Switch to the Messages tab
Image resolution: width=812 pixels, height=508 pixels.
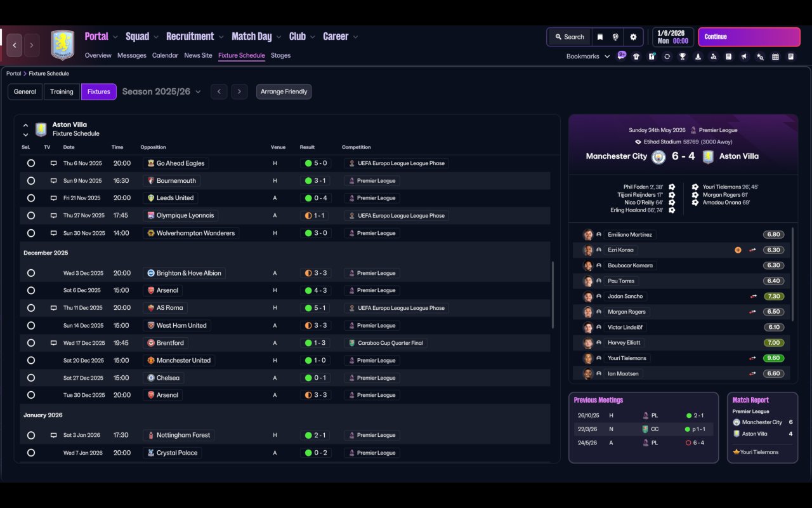coord(132,55)
